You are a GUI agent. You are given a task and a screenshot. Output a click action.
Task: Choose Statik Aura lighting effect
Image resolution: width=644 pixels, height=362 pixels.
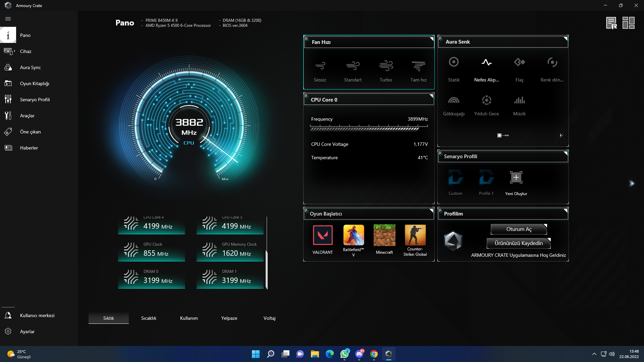[454, 69]
